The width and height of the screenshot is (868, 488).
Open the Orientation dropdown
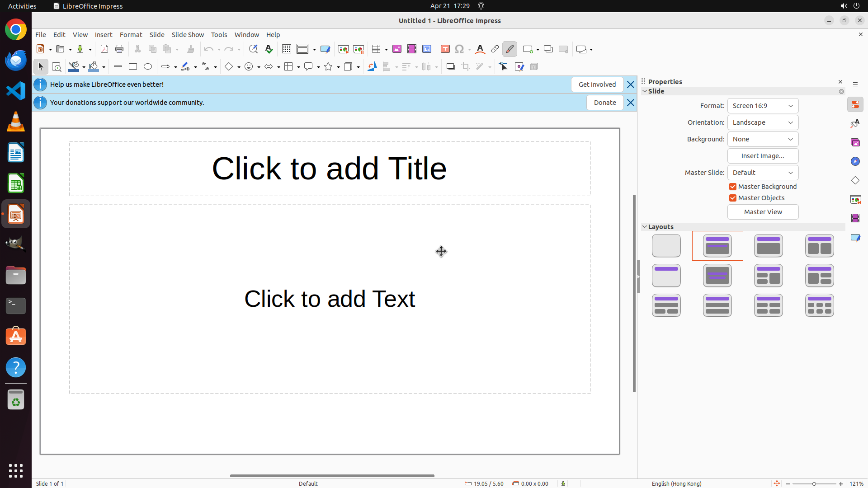point(763,122)
